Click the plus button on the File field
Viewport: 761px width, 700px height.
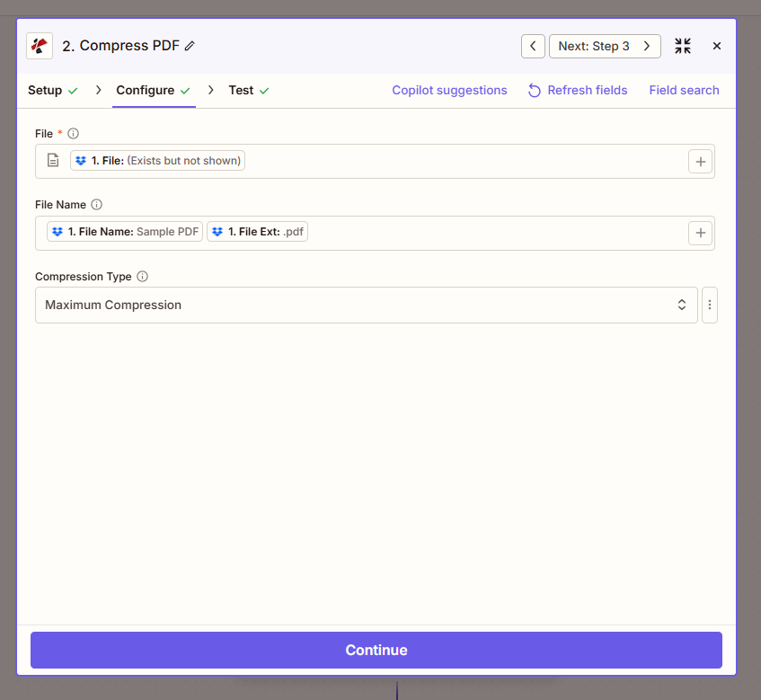pos(700,161)
